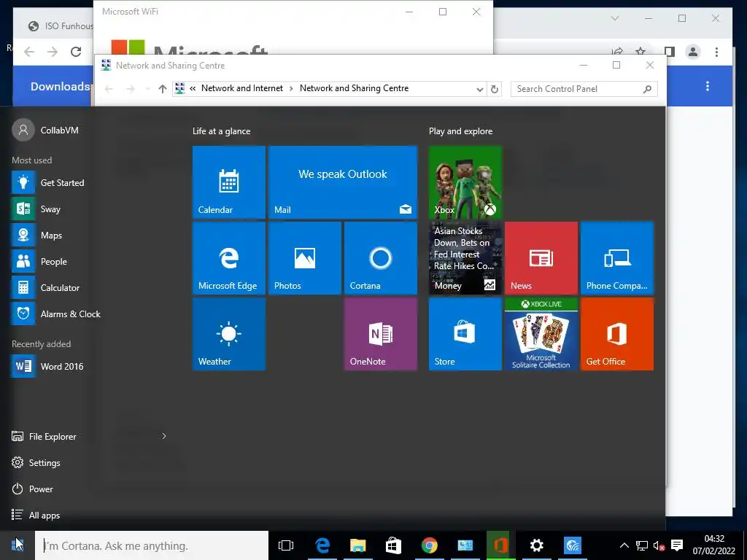Launch Microsoft Edge tile
Screen dimensions: 747x560
pyautogui.click(x=228, y=258)
